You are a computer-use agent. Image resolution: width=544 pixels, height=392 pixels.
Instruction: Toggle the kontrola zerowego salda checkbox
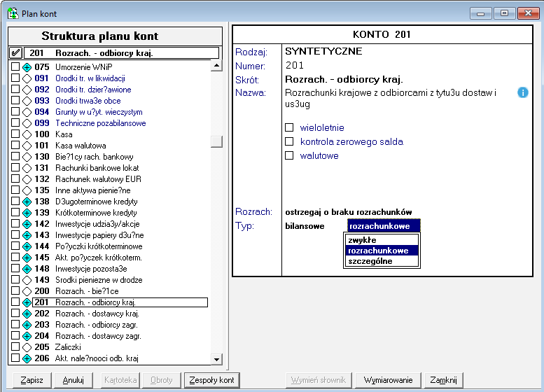click(289, 142)
